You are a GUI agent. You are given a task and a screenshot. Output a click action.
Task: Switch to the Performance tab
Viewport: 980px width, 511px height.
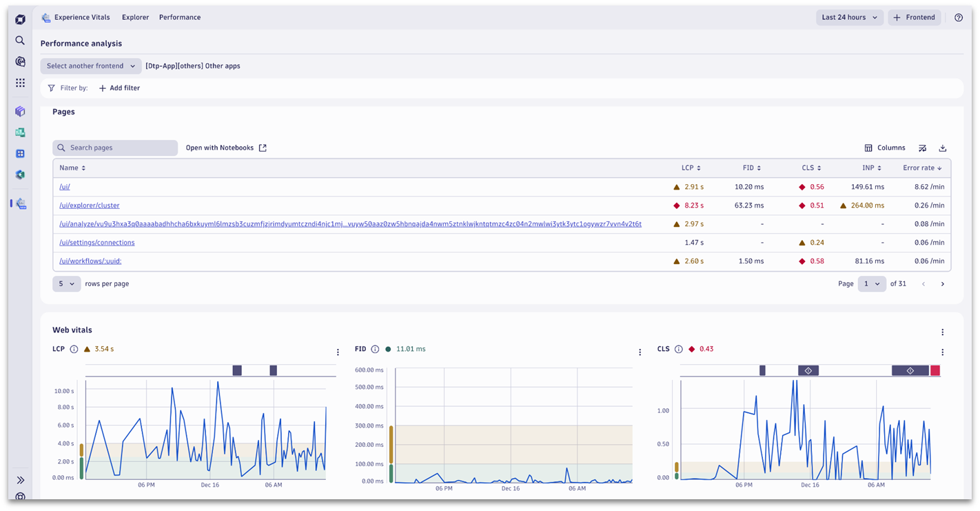pos(180,17)
